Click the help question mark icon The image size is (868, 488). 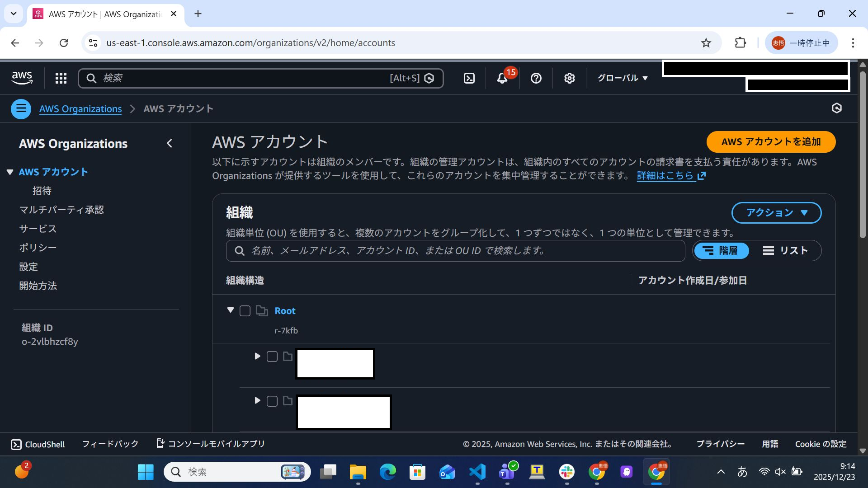[536, 78]
